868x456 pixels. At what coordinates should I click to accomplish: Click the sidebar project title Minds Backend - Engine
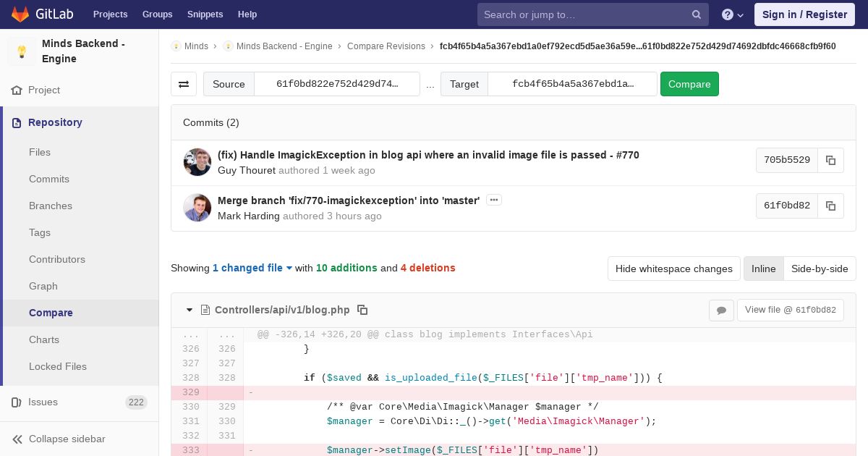pyautogui.click(x=83, y=51)
